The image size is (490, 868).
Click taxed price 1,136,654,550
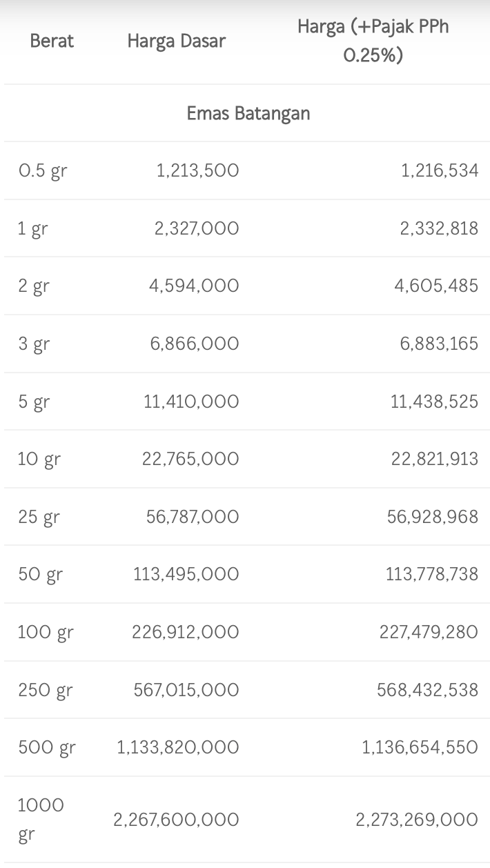point(420,747)
